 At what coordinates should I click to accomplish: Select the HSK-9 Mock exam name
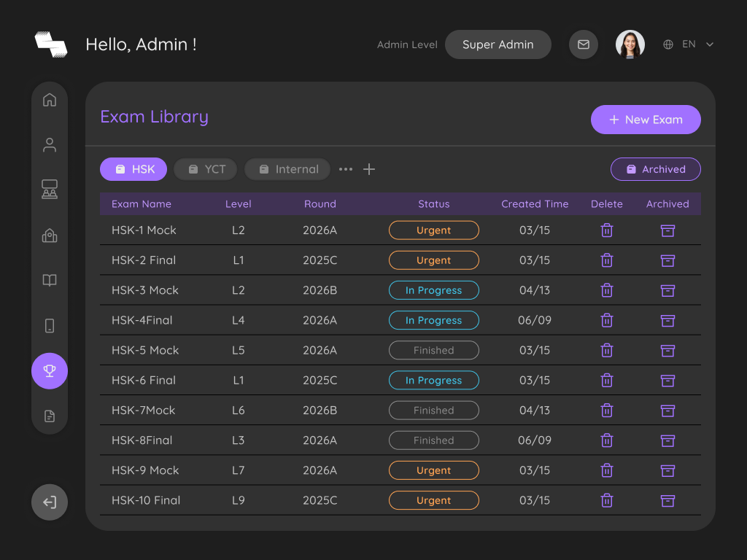(145, 470)
